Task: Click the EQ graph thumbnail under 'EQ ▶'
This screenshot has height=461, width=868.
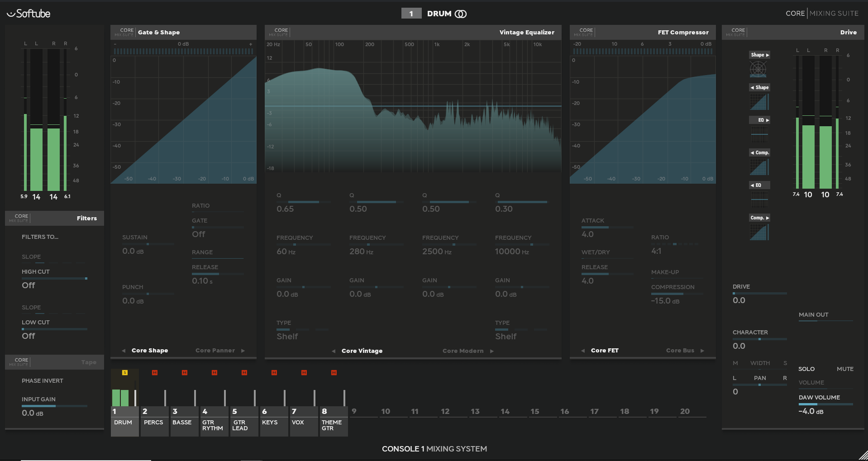Action: (x=759, y=134)
